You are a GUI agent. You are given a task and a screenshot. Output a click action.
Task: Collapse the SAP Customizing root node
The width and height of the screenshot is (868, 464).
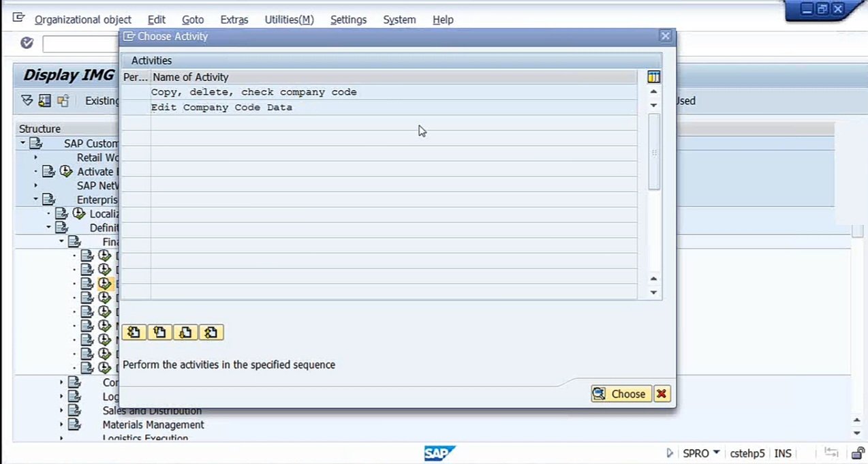tap(23, 143)
